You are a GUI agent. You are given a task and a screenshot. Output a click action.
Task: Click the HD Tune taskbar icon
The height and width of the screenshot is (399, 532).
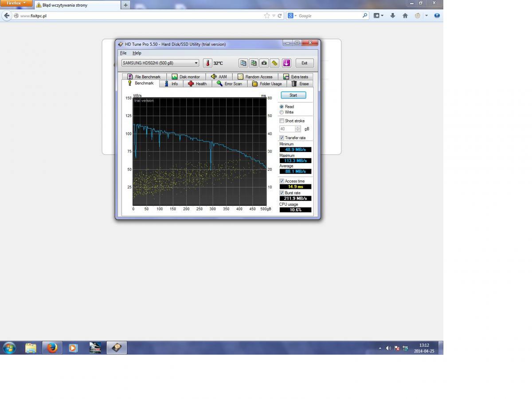pos(117,348)
